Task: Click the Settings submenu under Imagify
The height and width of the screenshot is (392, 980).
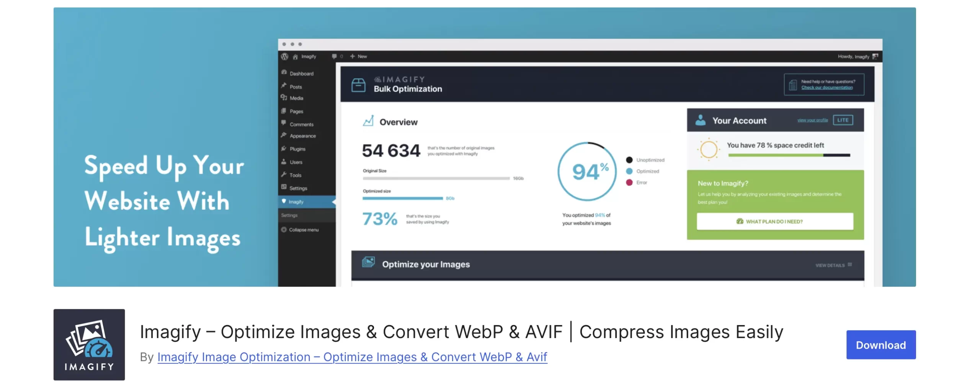Action: (x=289, y=216)
